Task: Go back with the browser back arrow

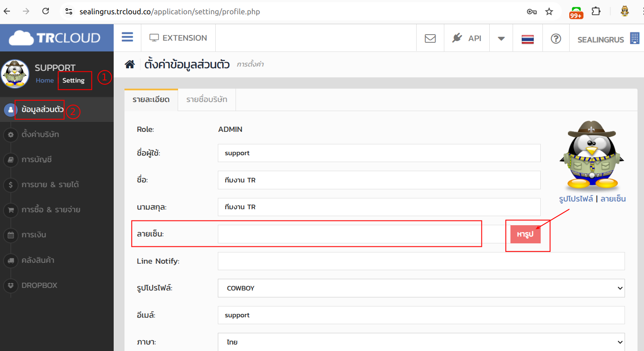Action: click(6, 12)
